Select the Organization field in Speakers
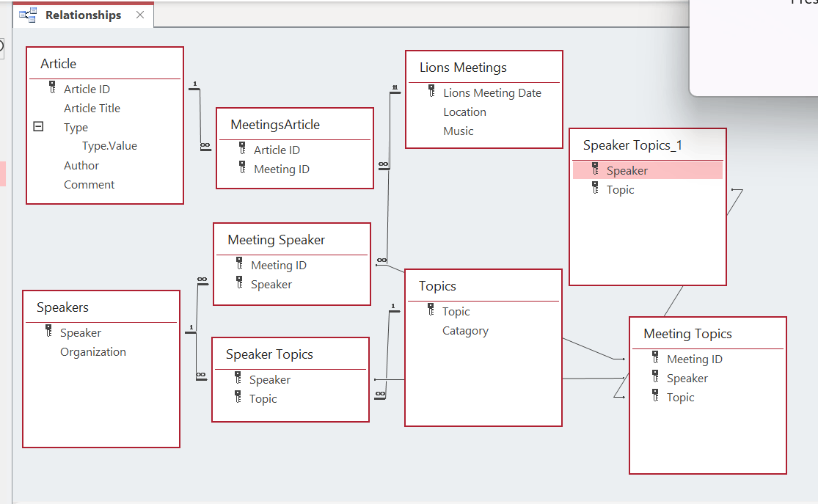Screen dimensions: 818x504 pos(93,351)
